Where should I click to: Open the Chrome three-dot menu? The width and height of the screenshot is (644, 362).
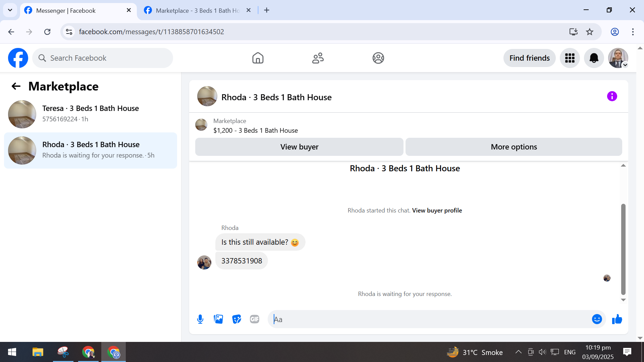coord(633,32)
